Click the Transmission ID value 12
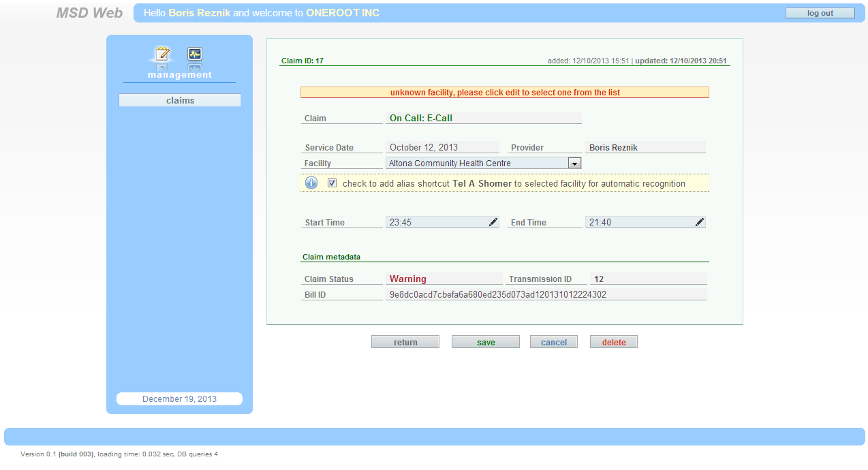The height and width of the screenshot is (470, 868). pos(599,279)
